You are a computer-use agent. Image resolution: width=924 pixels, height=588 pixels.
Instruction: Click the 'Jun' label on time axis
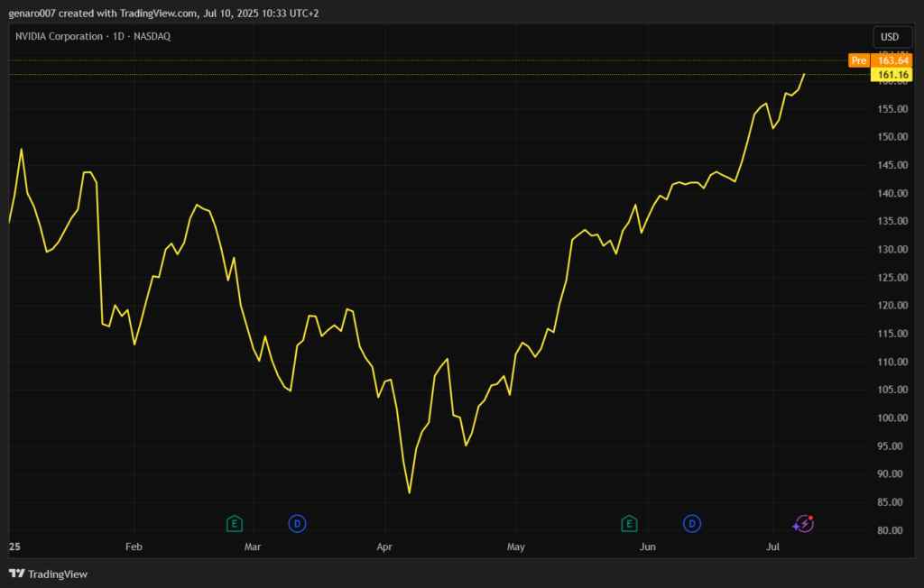tap(647, 547)
